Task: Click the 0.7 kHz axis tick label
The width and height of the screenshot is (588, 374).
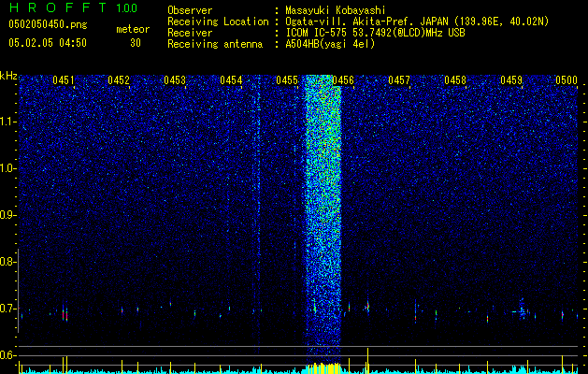Action: click(8, 309)
